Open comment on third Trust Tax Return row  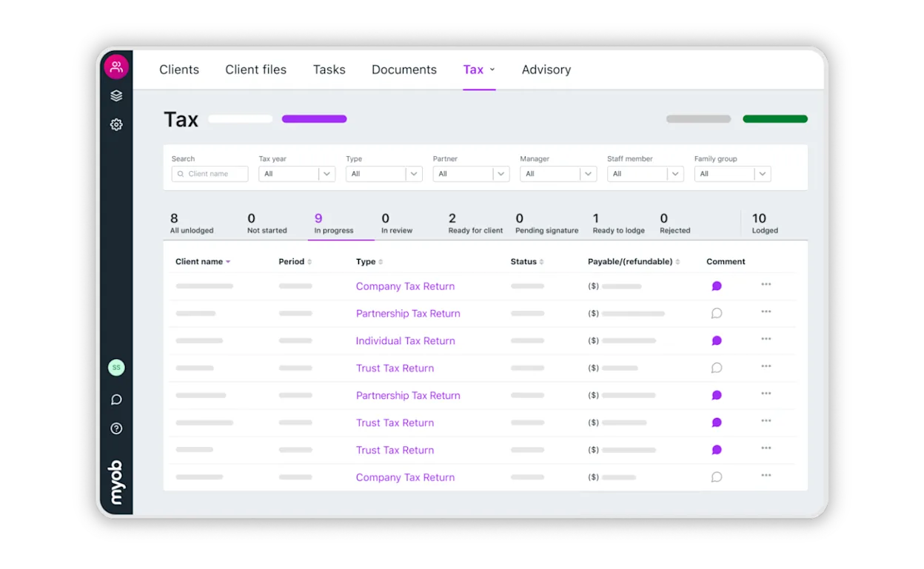(x=717, y=450)
